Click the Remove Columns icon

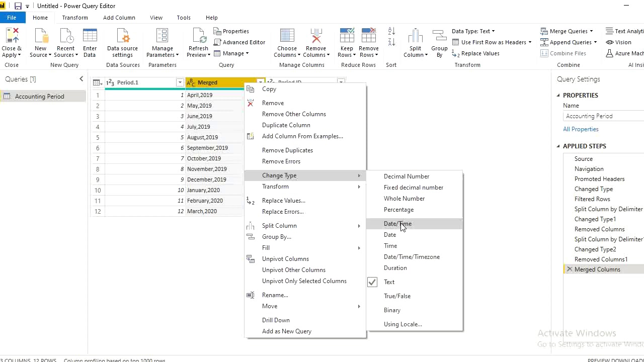(x=316, y=37)
